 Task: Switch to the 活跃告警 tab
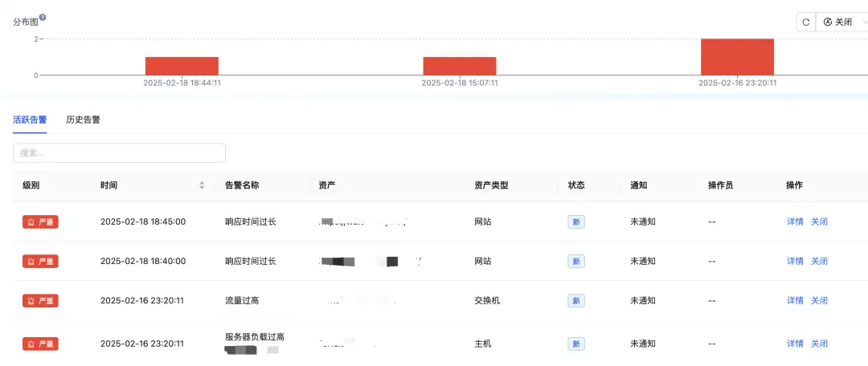(30, 120)
